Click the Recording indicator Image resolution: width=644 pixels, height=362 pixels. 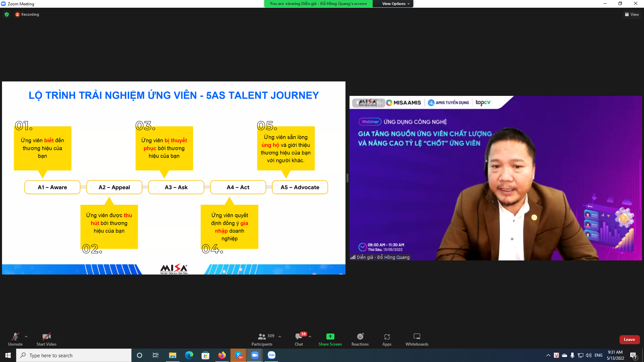click(x=27, y=14)
